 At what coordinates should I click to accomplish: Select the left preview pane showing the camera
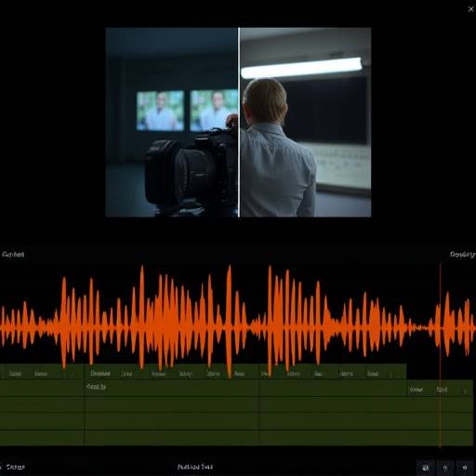pos(172,122)
